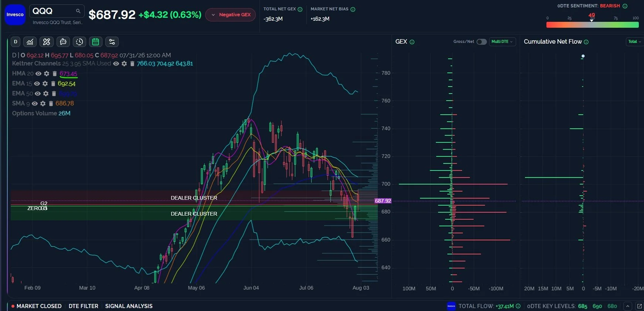The height and width of the screenshot is (311, 644).
Task: Click the Options Volume 26M label
Action: pyautogui.click(x=41, y=114)
